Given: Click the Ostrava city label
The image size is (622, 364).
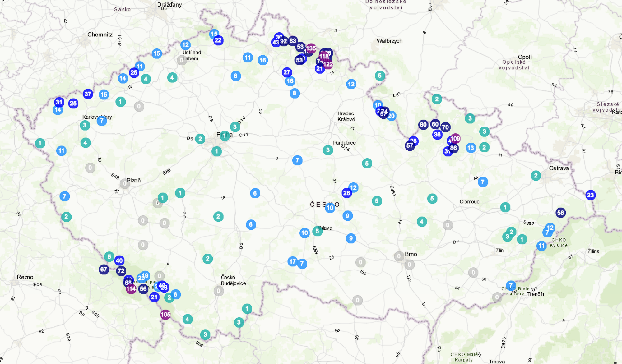Looking at the screenshot, I should pos(559,168).
